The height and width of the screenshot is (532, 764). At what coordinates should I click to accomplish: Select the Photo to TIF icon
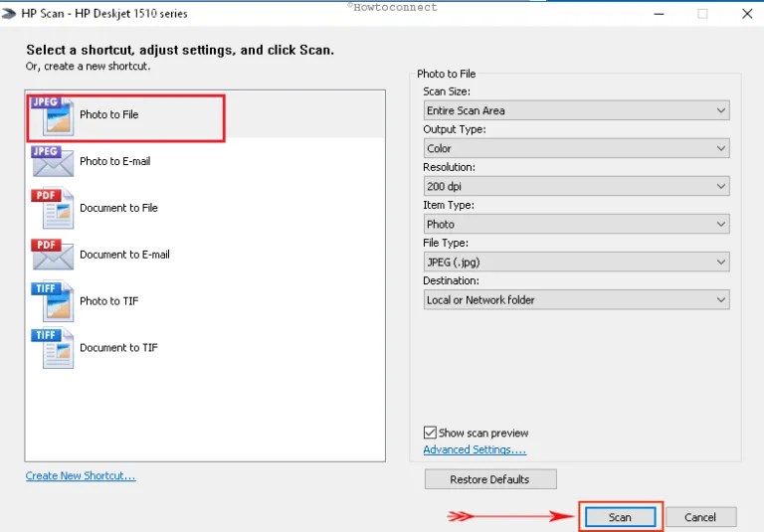pos(52,301)
